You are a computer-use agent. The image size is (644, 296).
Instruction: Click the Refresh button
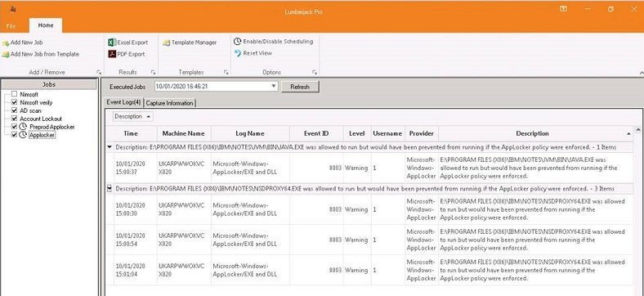tap(300, 87)
